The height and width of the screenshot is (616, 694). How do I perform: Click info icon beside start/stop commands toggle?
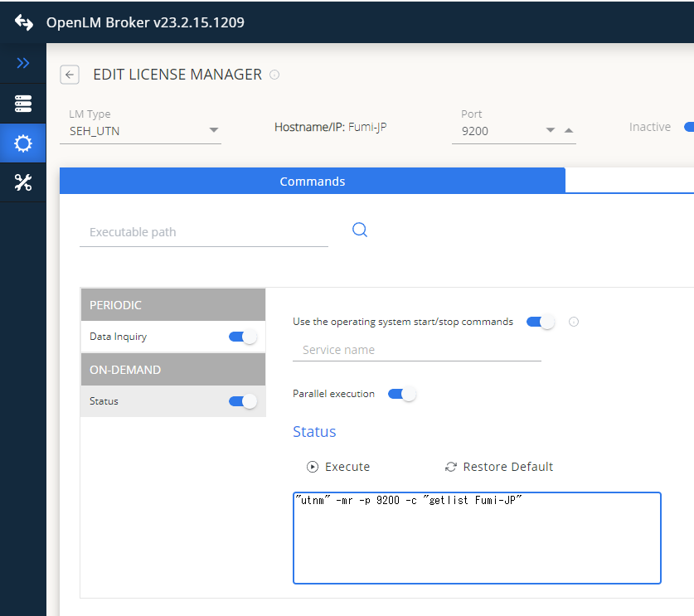click(x=573, y=322)
